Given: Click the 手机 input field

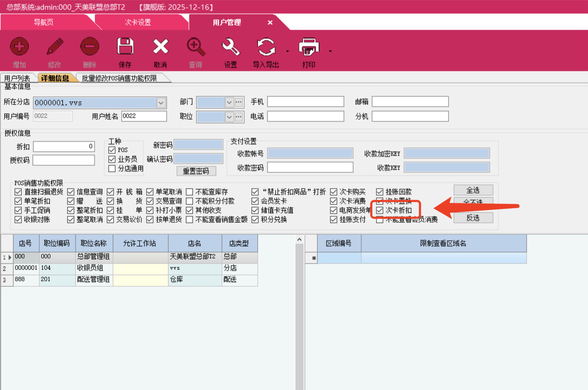Looking at the screenshot, I should pos(306,102).
